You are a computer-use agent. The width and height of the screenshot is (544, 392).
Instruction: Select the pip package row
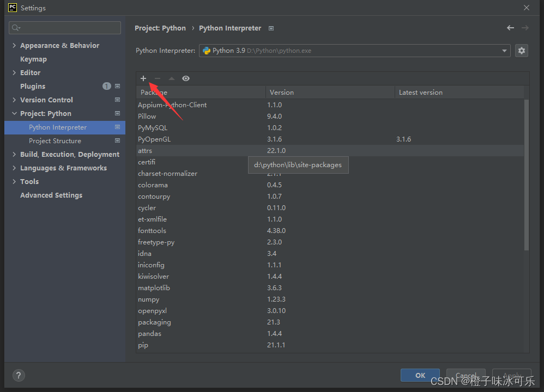[330, 345]
